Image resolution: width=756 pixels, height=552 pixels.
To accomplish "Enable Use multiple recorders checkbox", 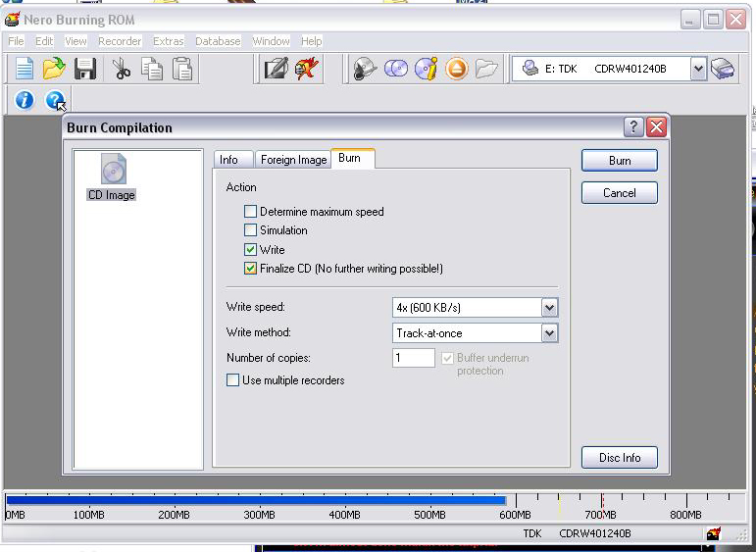I will (x=232, y=379).
